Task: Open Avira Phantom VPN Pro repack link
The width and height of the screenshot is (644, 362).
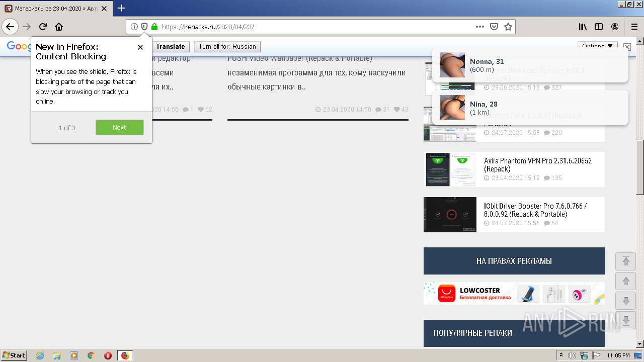Action: pos(537,165)
